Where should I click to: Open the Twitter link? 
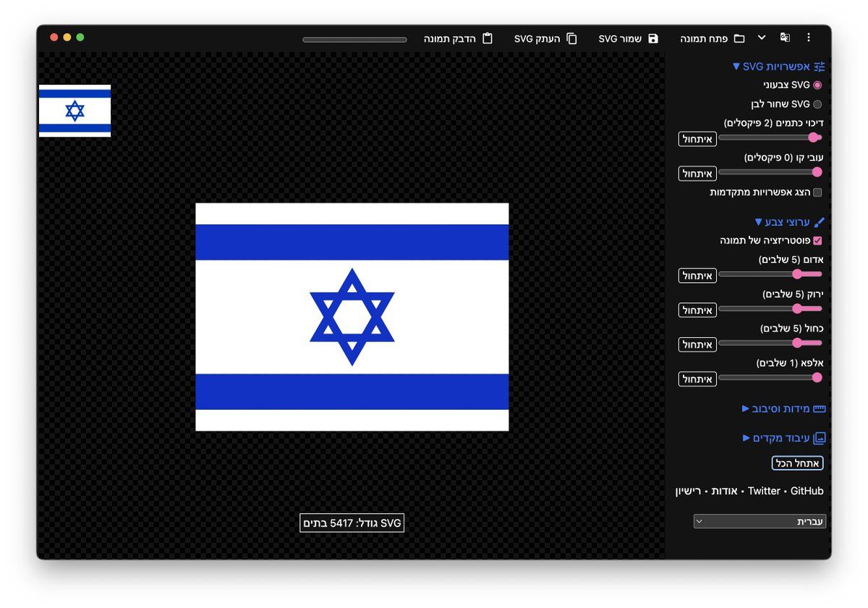764,491
